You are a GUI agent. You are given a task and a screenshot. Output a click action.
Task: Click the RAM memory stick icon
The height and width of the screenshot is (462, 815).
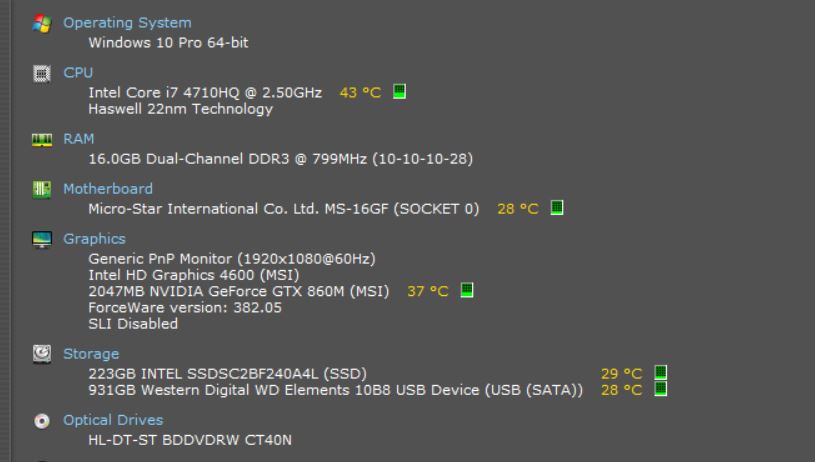pyautogui.click(x=42, y=140)
